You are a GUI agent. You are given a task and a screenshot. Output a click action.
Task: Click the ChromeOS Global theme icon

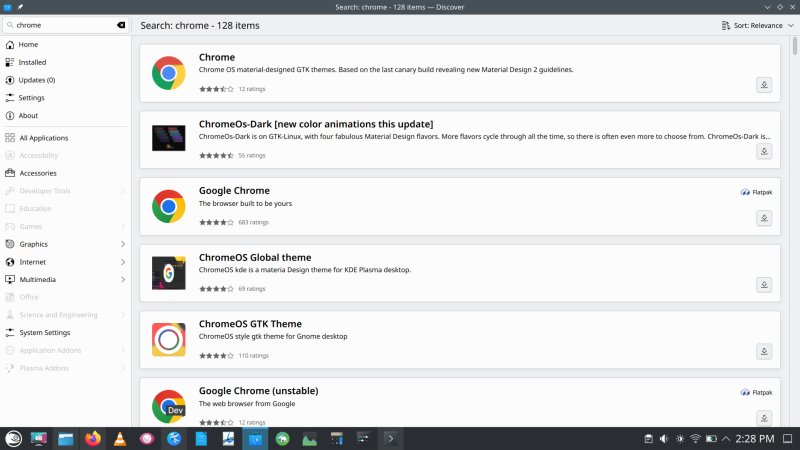coord(168,273)
